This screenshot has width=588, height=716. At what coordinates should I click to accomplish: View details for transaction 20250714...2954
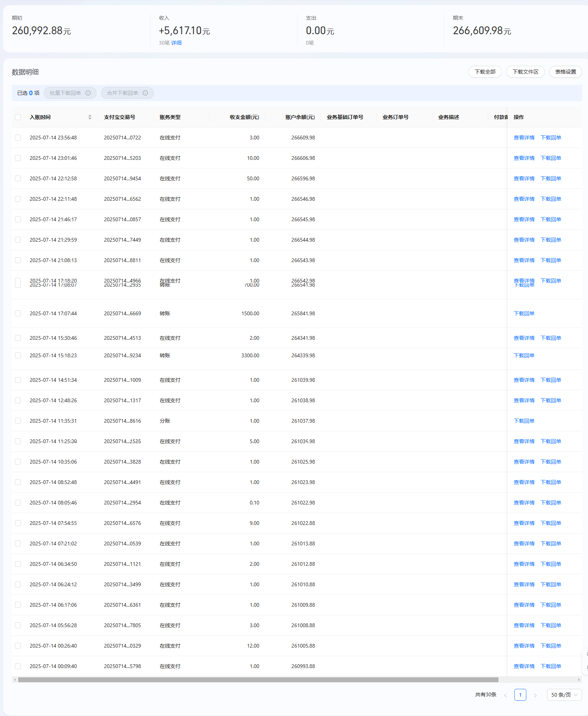click(x=524, y=503)
